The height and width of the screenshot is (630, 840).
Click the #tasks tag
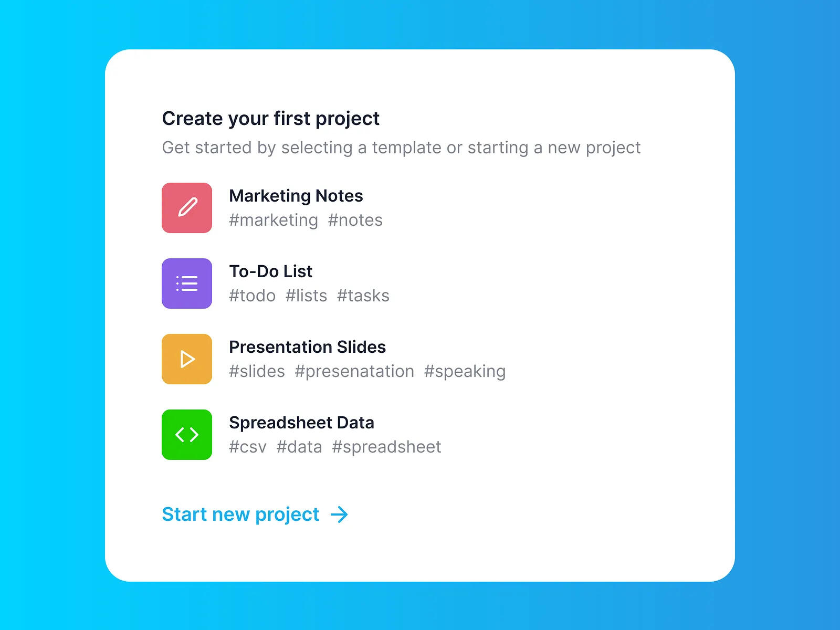click(x=363, y=296)
